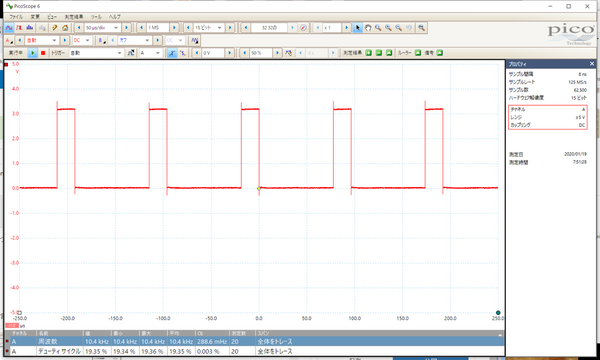The width and height of the screenshot is (600, 360).
Task: Toggle falling edge trigger
Action: click(x=183, y=53)
